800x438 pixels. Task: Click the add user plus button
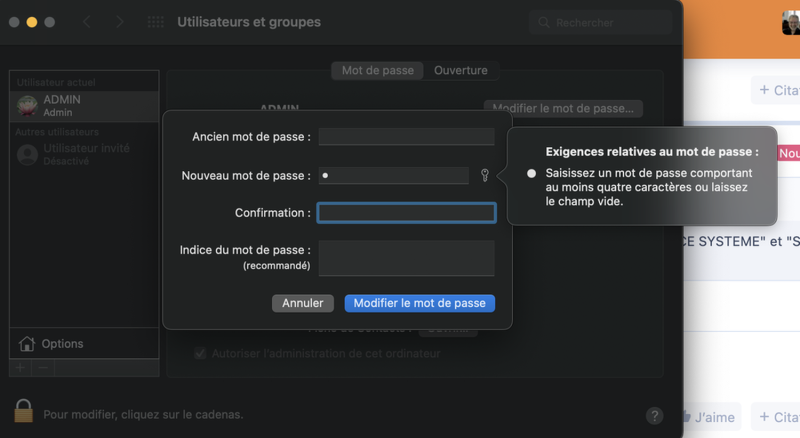click(x=20, y=368)
